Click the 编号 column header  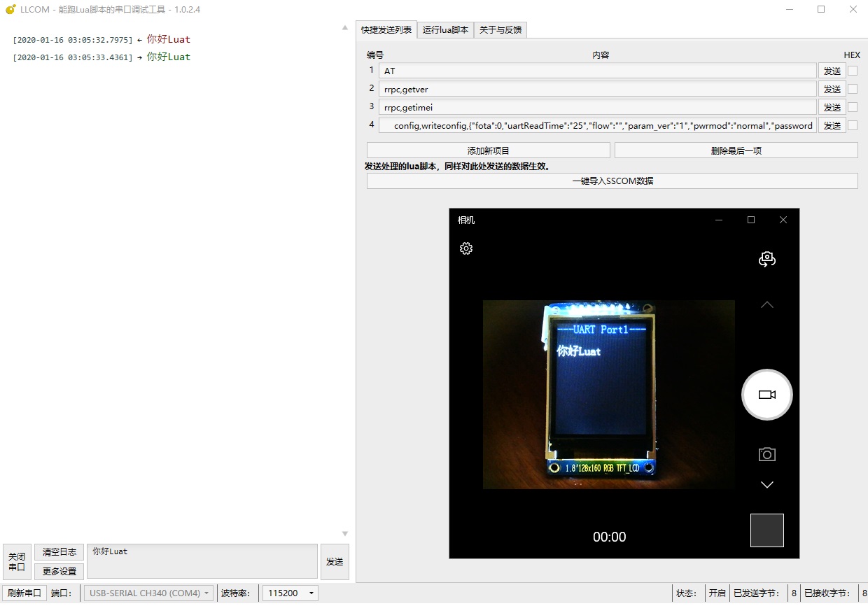click(375, 55)
